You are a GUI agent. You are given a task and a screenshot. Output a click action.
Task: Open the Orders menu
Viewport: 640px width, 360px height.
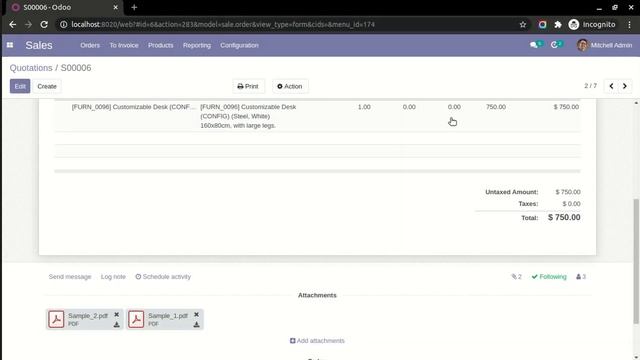[90, 45]
